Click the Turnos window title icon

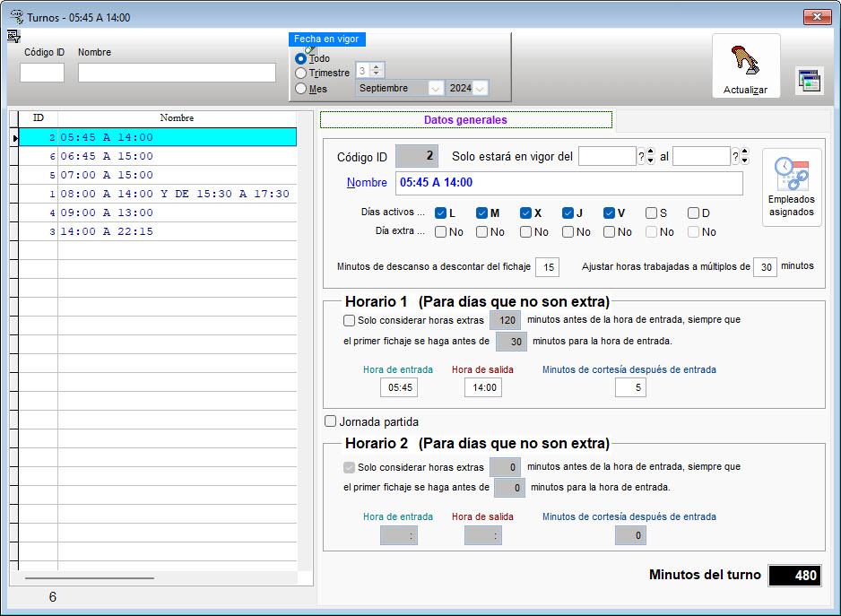(16, 16)
